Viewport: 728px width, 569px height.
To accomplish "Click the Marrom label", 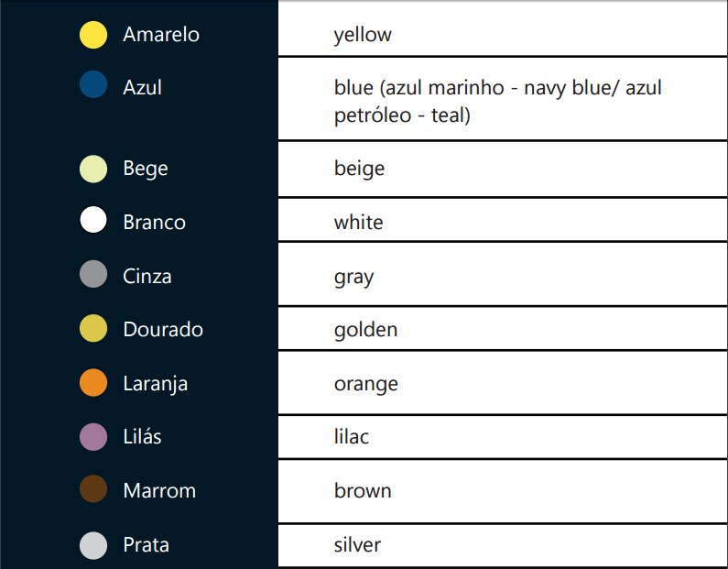I will 159,490.
